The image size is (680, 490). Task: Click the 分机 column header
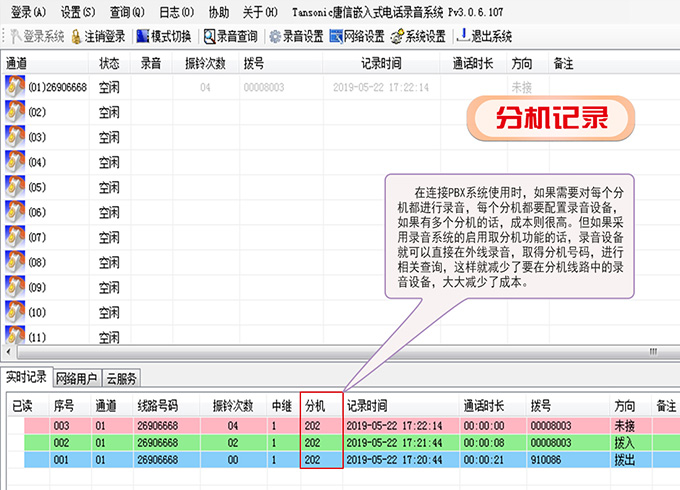[315, 406]
